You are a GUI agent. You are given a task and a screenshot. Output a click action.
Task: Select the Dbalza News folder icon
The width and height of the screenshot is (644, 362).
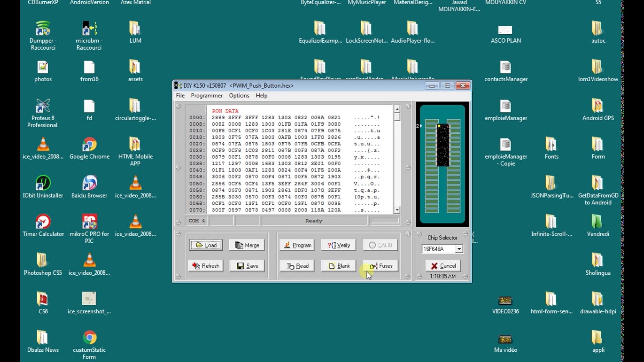click(43, 342)
